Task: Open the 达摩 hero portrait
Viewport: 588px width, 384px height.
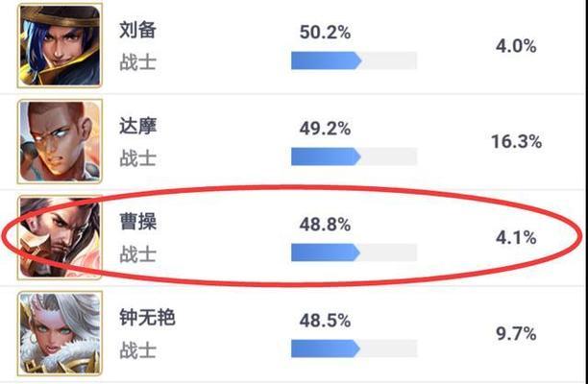Action: 60,142
